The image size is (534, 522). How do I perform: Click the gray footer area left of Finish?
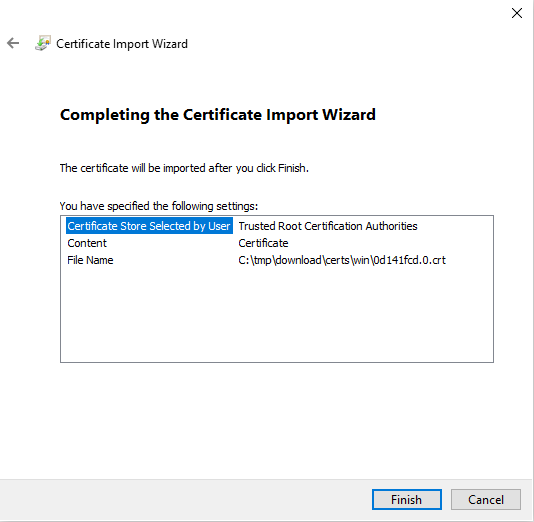(184, 500)
